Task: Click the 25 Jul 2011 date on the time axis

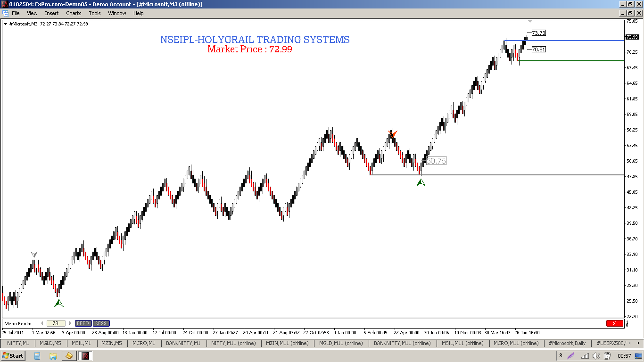Action: coord(13,332)
